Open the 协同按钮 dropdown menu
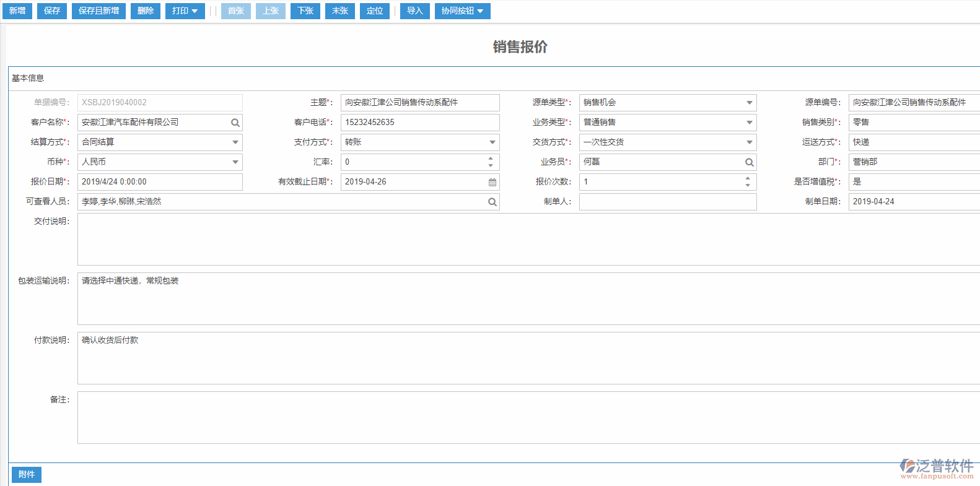980x486 pixels. [462, 11]
